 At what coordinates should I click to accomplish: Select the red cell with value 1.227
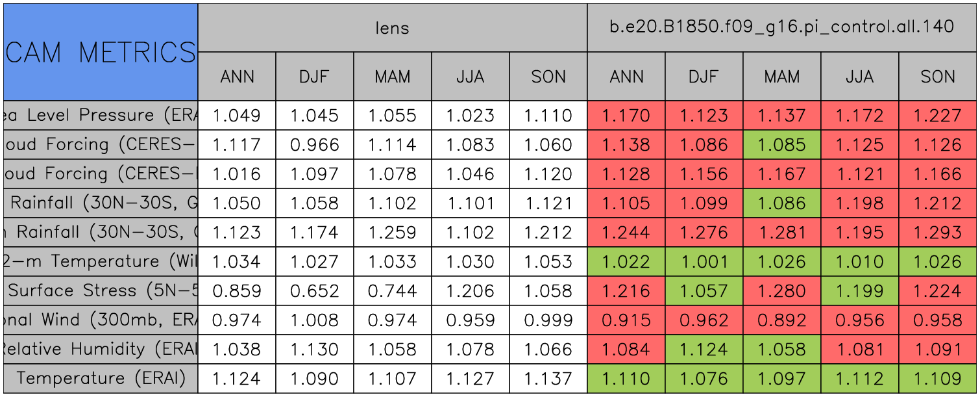point(938,116)
